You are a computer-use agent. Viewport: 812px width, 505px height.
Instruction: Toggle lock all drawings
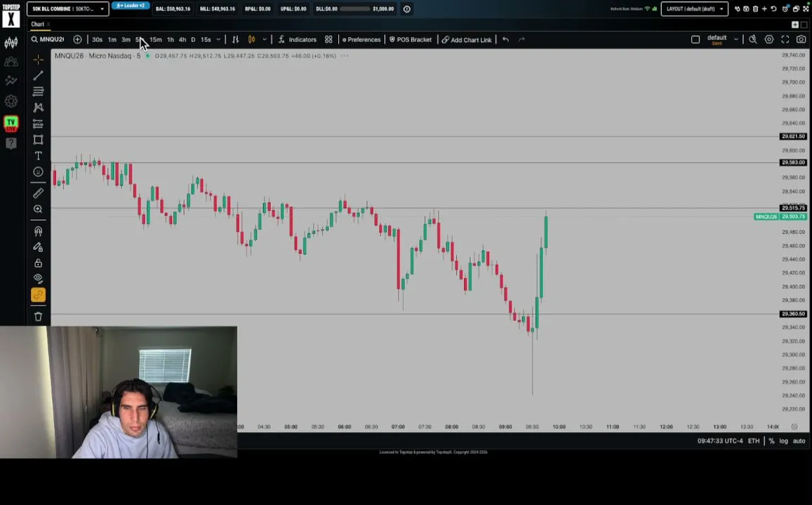(39, 263)
